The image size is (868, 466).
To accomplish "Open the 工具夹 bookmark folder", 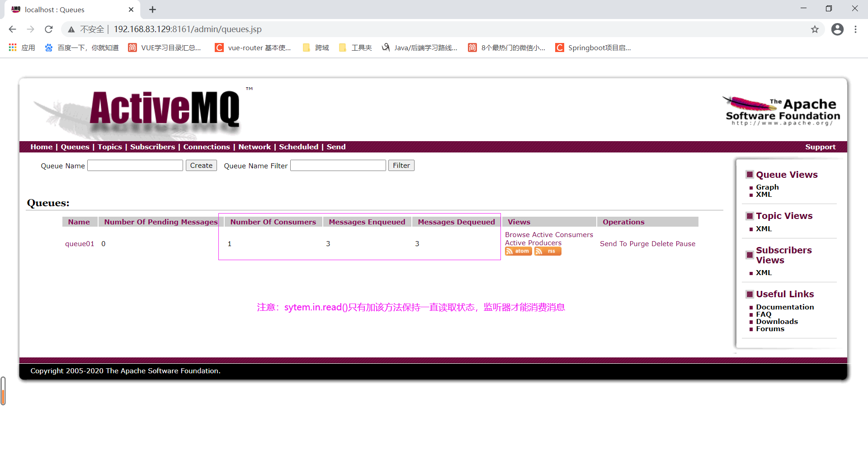I will [355, 48].
